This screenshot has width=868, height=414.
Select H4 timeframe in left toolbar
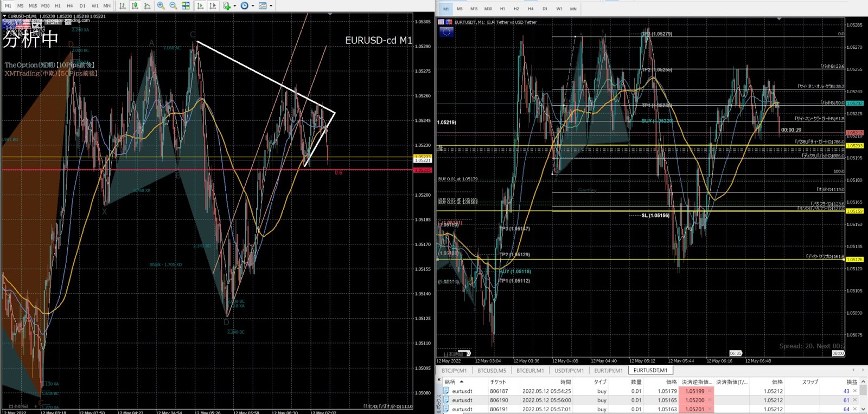coord(70,6)
